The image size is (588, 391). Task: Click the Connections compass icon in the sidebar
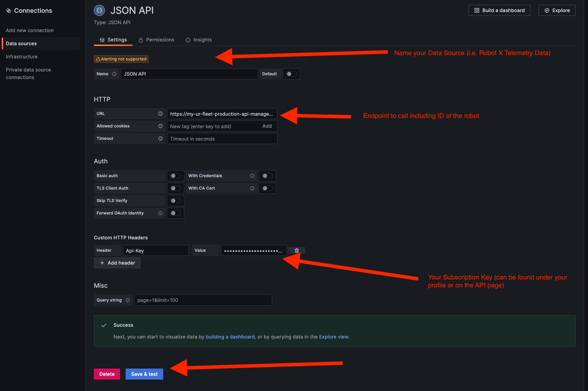[9, 10]
